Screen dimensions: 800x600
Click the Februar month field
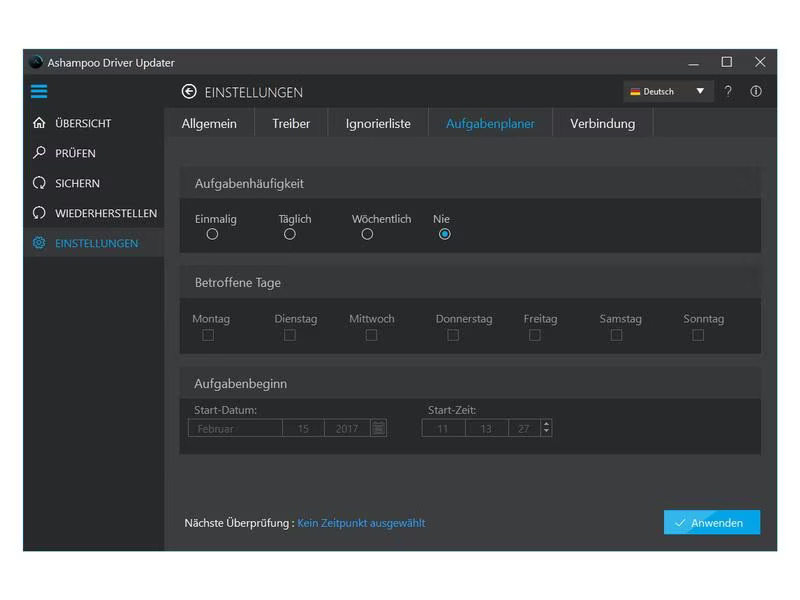[235, 428]
